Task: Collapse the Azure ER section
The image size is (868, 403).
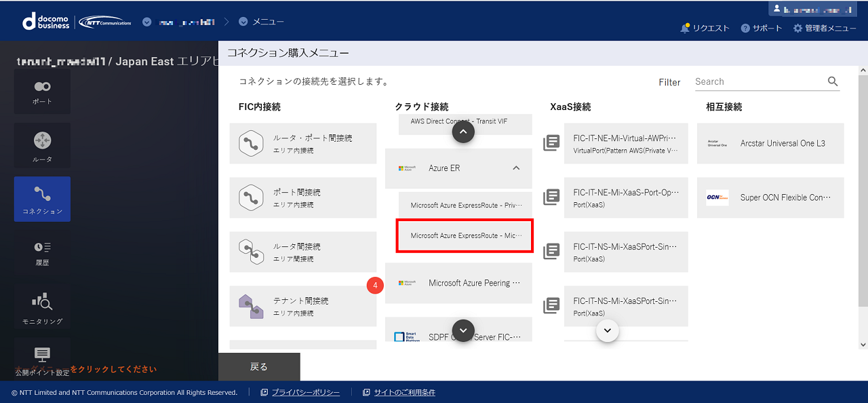Action: click(516, 168)
